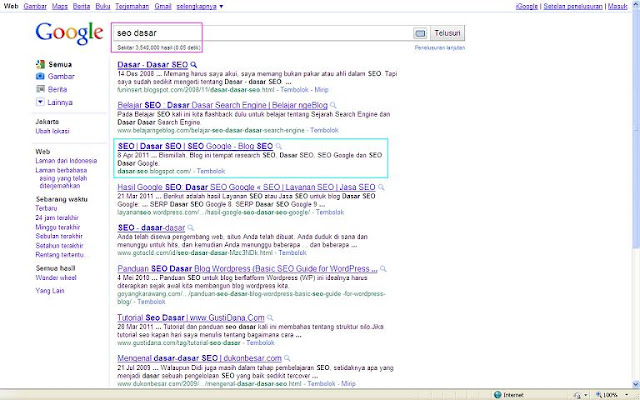This screenshot has width=640, height=400.
Task: Open Tembolok link of funinsert.blogspot.com result
Action: [x=294, y=90]
